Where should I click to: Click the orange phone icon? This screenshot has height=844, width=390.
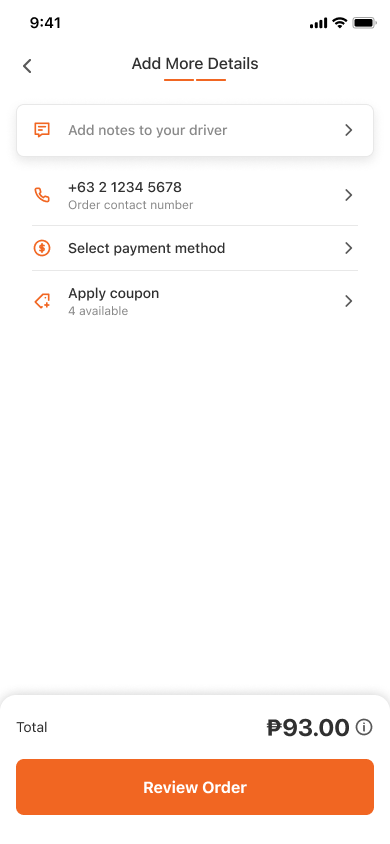[x=42, y=195]
